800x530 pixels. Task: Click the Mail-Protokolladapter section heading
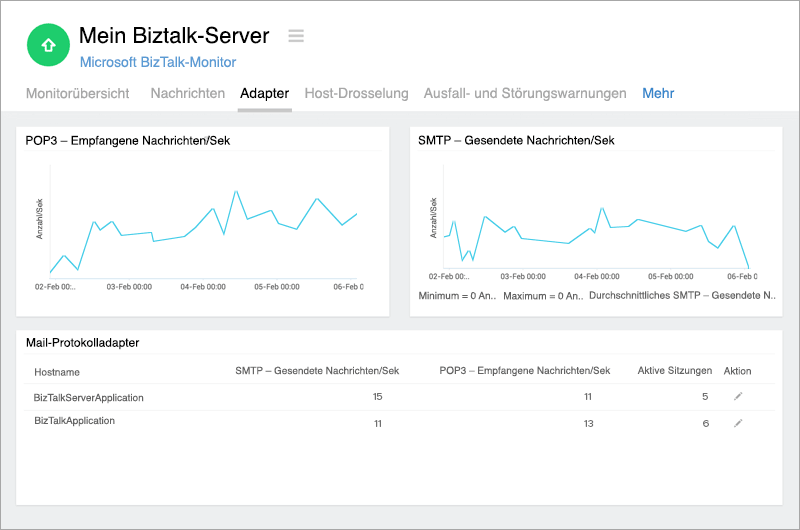83,343
